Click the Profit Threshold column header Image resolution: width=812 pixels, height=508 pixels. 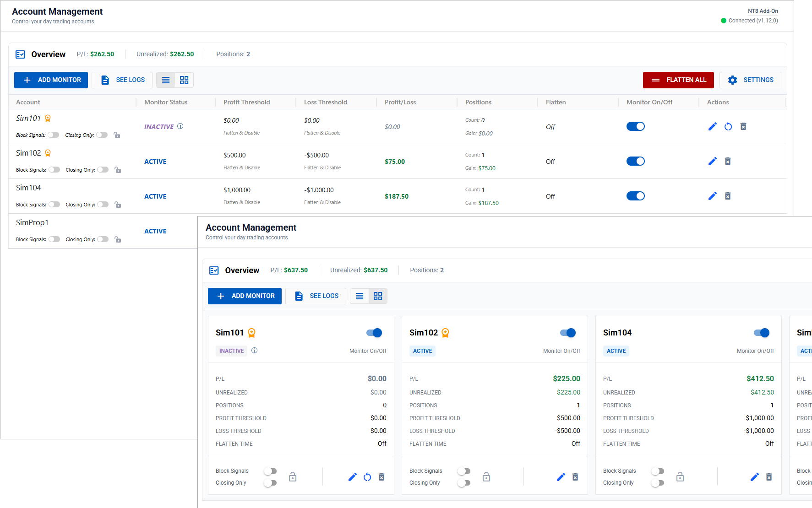pos(246,102)
